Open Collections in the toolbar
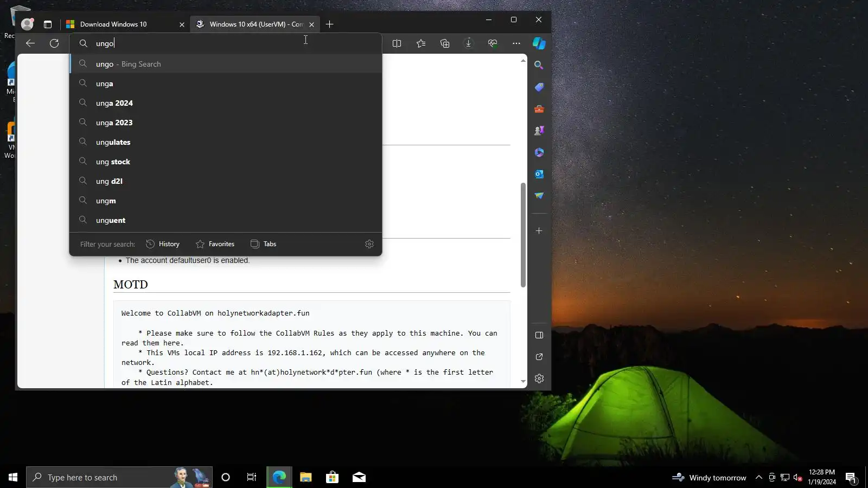Viewport: 868px width, 488px height. pos(445,43)
